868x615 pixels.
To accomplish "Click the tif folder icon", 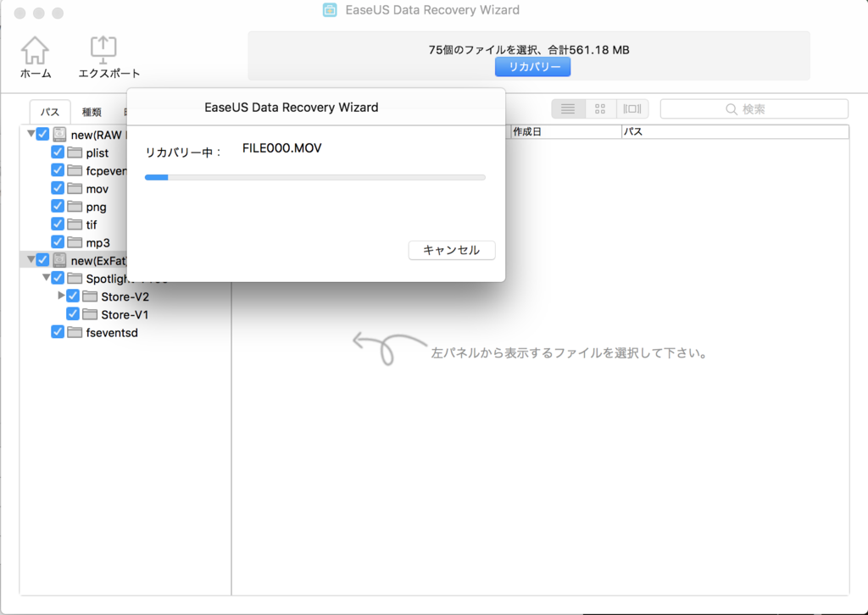I will pos(75,224).
